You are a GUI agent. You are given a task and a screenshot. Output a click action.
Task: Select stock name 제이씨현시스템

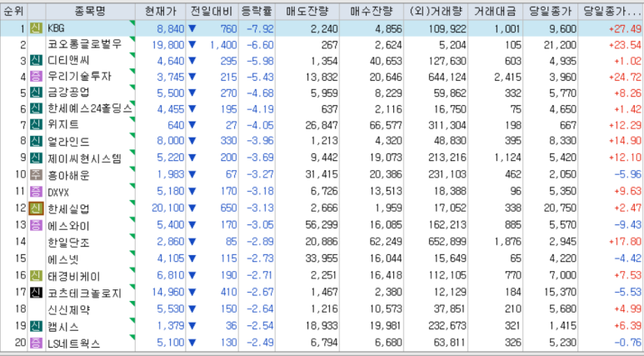pyautogui.click(x=85, y=158)
